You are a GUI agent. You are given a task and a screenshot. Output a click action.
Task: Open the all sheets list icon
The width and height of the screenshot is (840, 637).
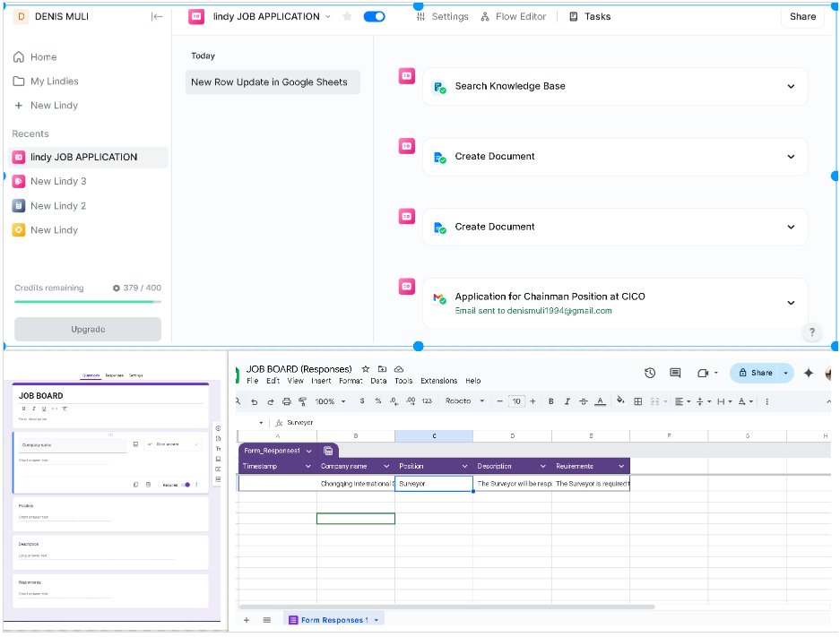267,620
